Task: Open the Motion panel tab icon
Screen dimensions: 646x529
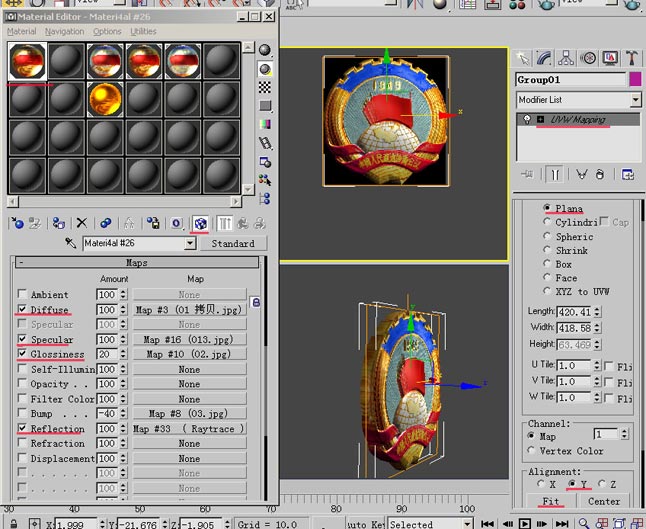Action: coord(588,59)
